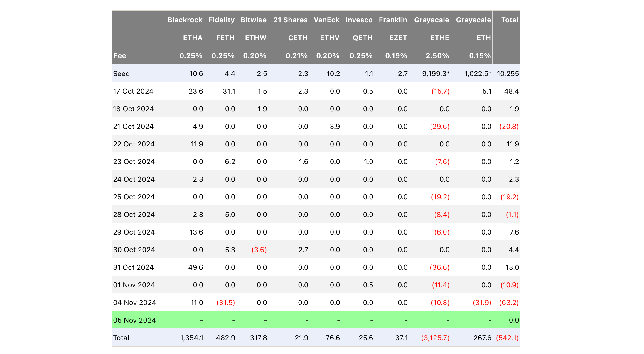Click the ETHE ticker cell
Viewport: 644px width, 354px height.
(x=439, y=38)
